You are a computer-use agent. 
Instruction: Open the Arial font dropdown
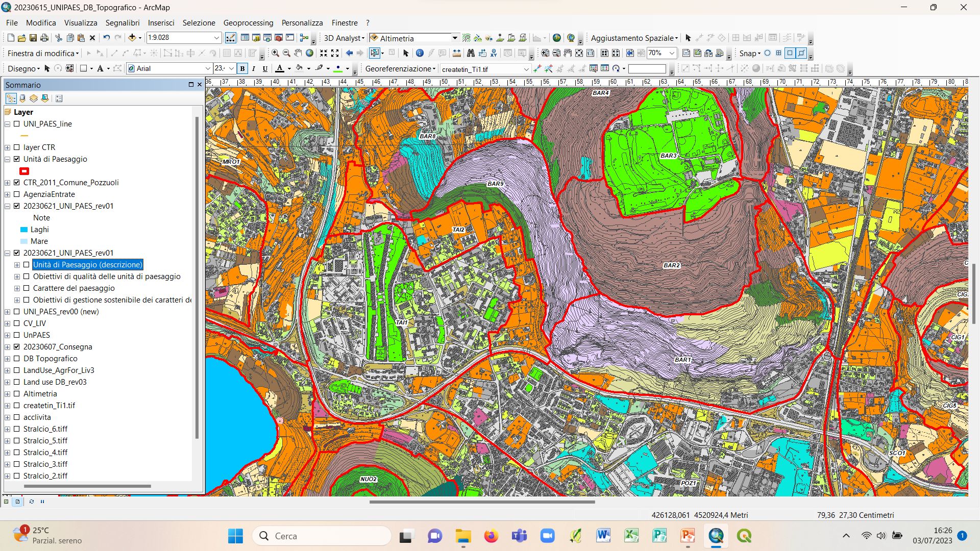[x=208, y=68]
